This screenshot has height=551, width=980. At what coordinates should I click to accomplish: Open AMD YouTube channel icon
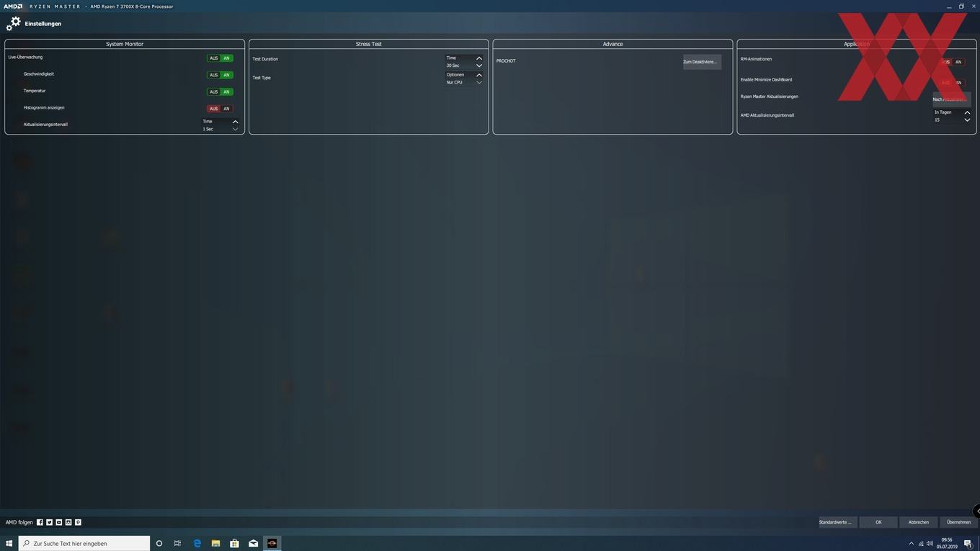(x=59, y=522)
